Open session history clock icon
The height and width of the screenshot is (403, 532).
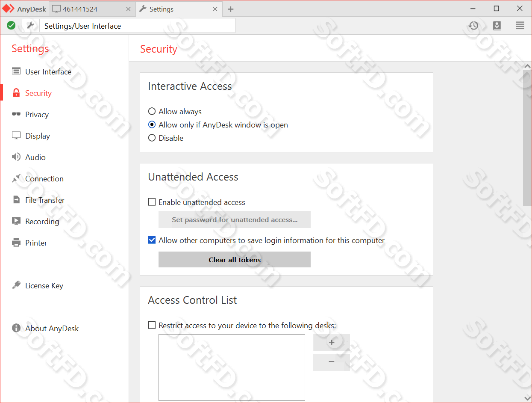(x=473, y=26)
